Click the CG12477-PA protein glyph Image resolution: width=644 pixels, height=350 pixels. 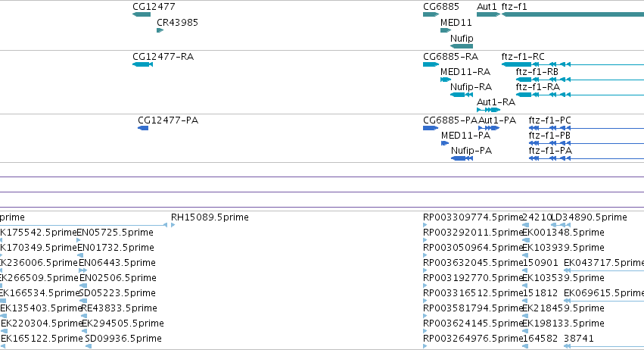[143, 128]
